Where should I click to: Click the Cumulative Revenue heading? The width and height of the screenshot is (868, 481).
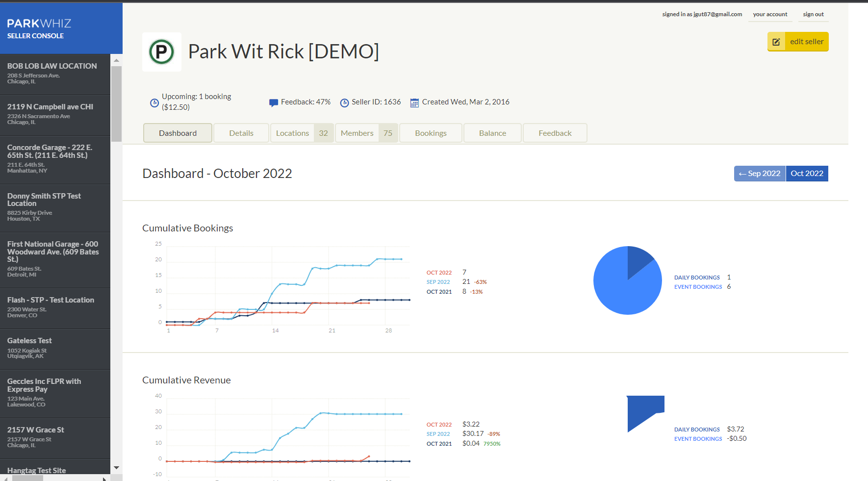point(186,380)
